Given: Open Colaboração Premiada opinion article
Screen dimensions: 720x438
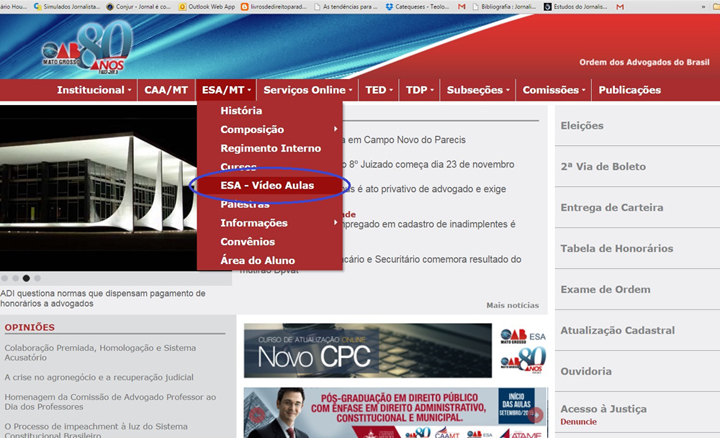Looking at the screenshot, I should (x=100, y=353).
